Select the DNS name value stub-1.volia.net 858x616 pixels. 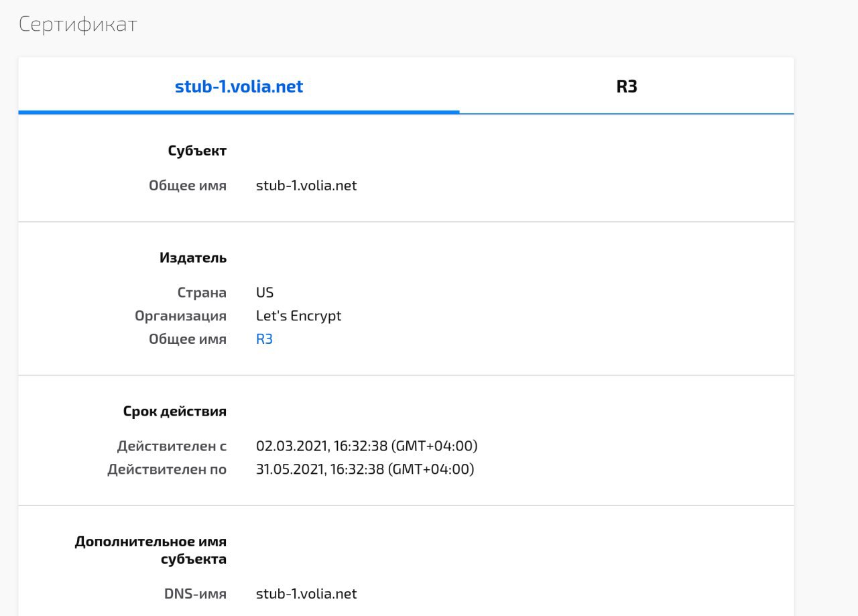[306, 594]
